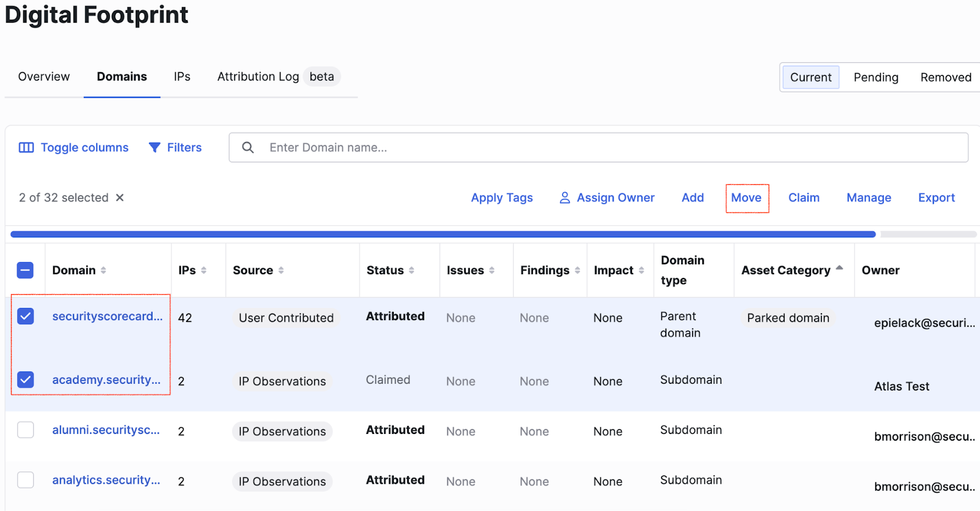The image size is (980, 511).
Task: Click the Owner column header
Action: point(880,270)
